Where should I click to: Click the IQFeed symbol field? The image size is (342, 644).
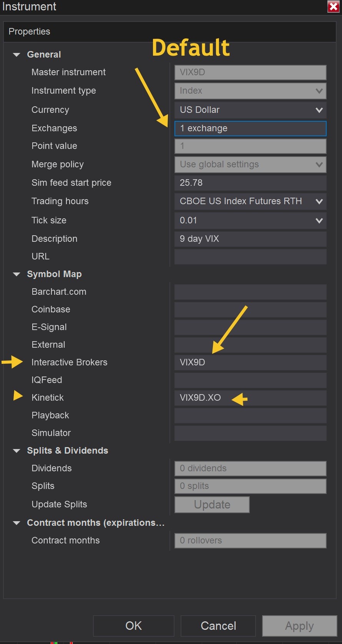[250, 380]
